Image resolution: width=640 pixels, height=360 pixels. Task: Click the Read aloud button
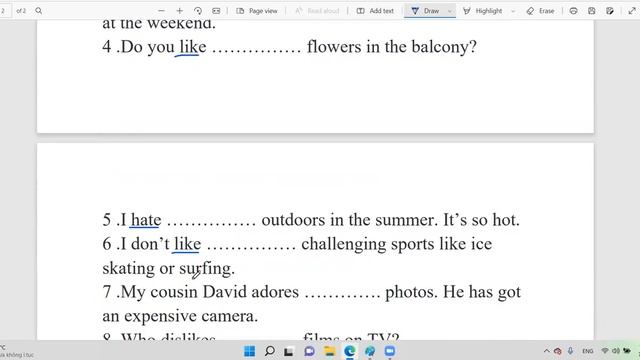[x=317, y=11]
